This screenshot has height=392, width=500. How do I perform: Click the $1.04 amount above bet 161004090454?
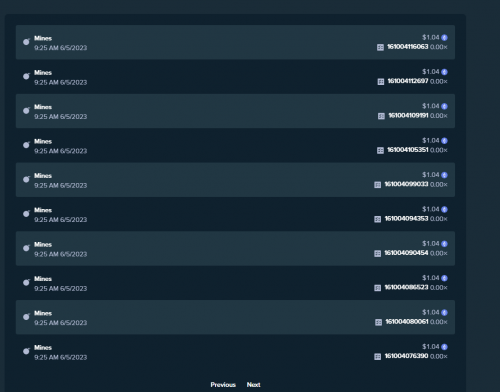coord(431,243)
